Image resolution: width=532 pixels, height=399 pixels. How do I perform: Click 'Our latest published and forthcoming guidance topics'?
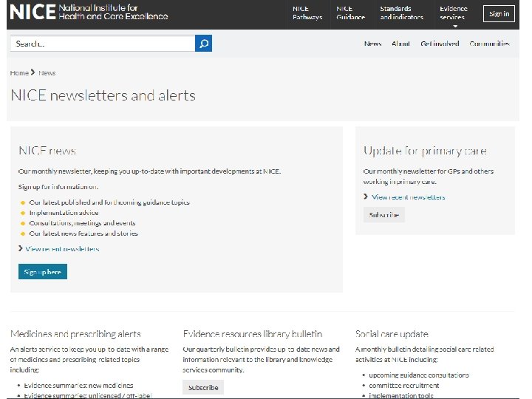click(109, 202)
